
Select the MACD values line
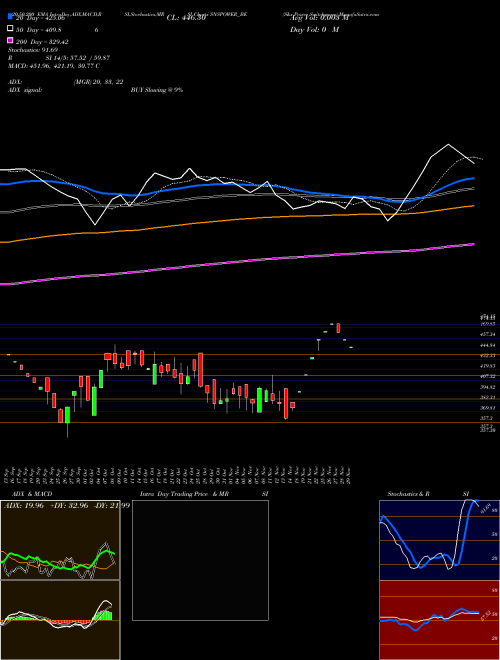coord(54,66)
